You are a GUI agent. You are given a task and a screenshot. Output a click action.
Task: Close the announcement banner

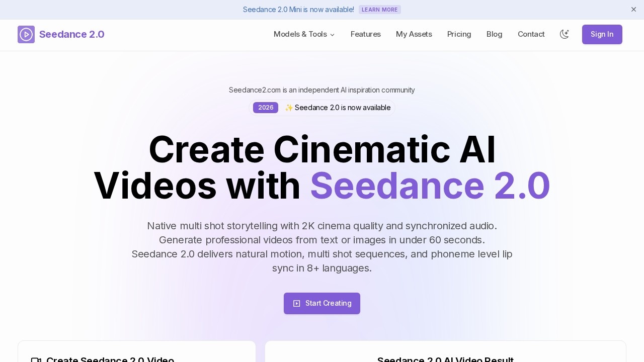pos(633,10)
